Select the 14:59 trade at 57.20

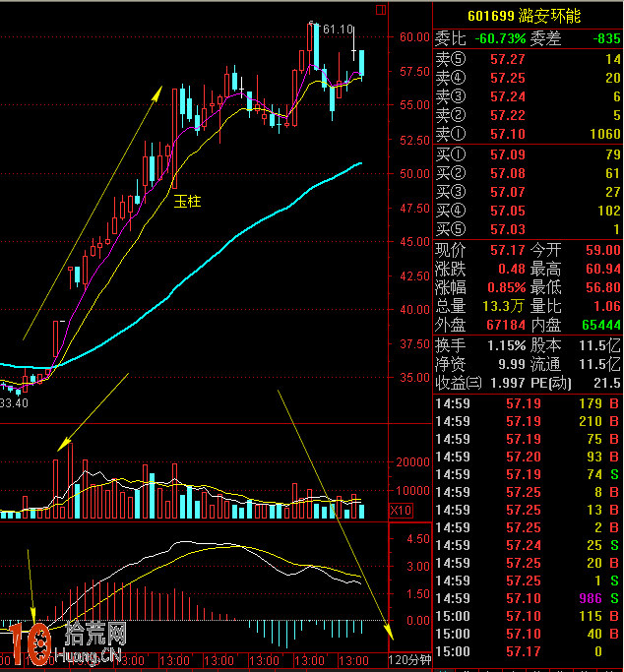click(x=528, y=457)
